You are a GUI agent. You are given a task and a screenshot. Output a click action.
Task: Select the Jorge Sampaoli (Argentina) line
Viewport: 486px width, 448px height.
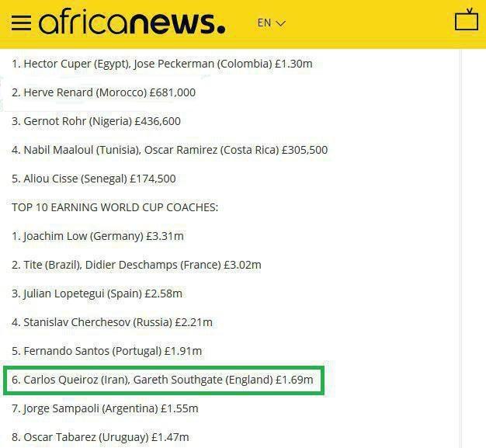pos(105,408)
